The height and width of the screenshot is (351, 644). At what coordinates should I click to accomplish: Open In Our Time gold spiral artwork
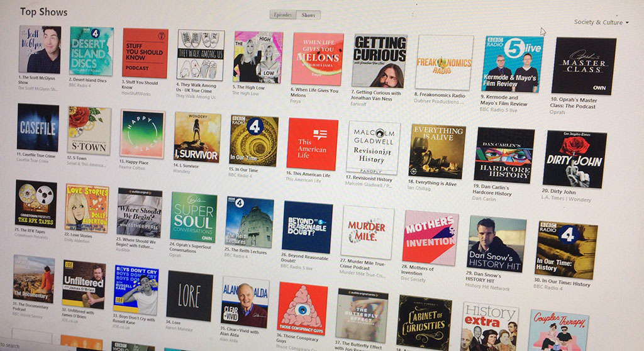coord(253,141)
